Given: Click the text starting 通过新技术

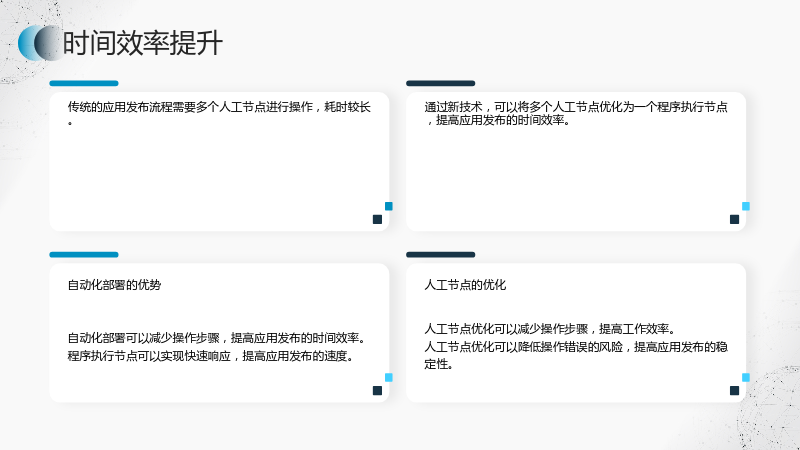Looking at the screenshot, I should [x=576, y=113].
